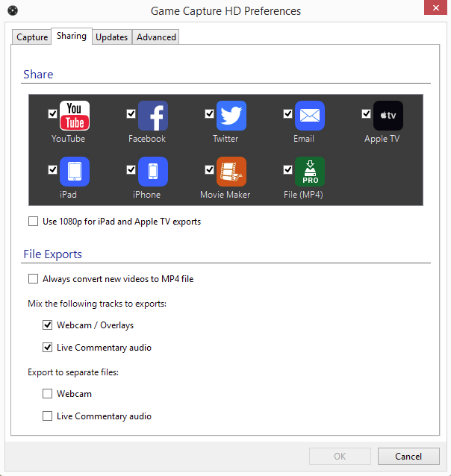
Task: Enable 1080p for iPad and Apple TV exports
Action: coord(33,222)
